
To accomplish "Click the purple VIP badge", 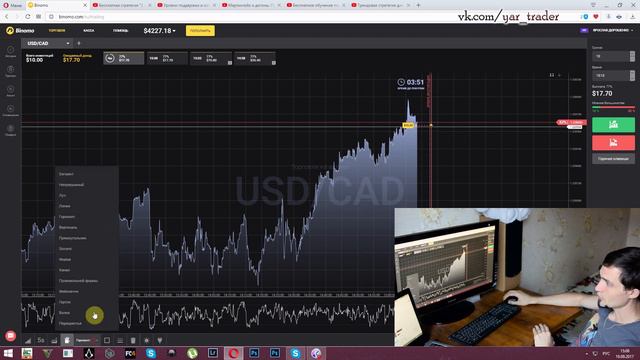I will click(x=584, y=30).
